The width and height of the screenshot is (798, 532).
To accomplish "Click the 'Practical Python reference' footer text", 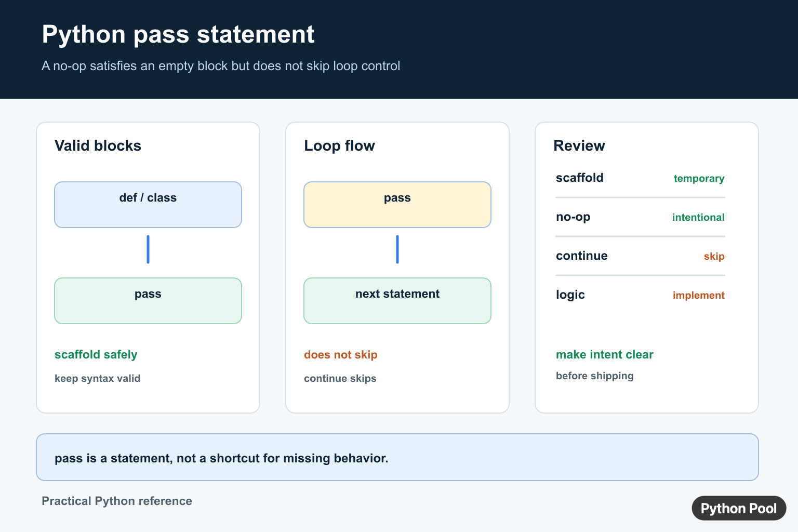I will tap(117, 501).
